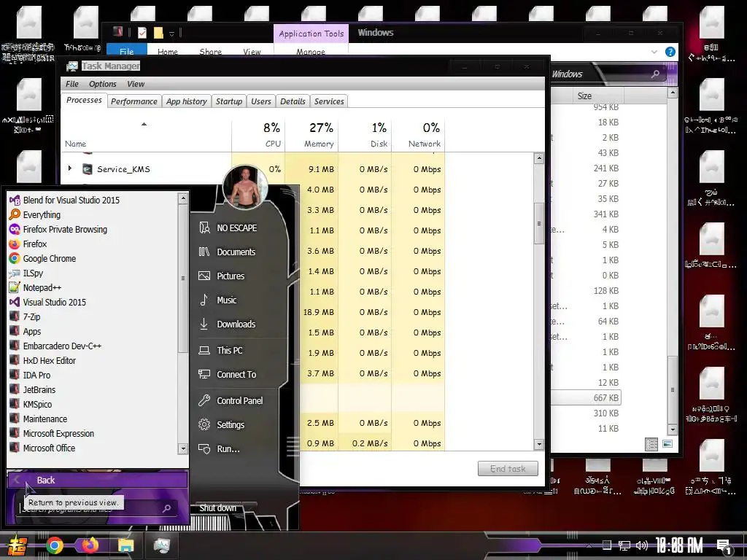The image size is (747, 560).
Task: Open Music from start menu
Action: 226,300
